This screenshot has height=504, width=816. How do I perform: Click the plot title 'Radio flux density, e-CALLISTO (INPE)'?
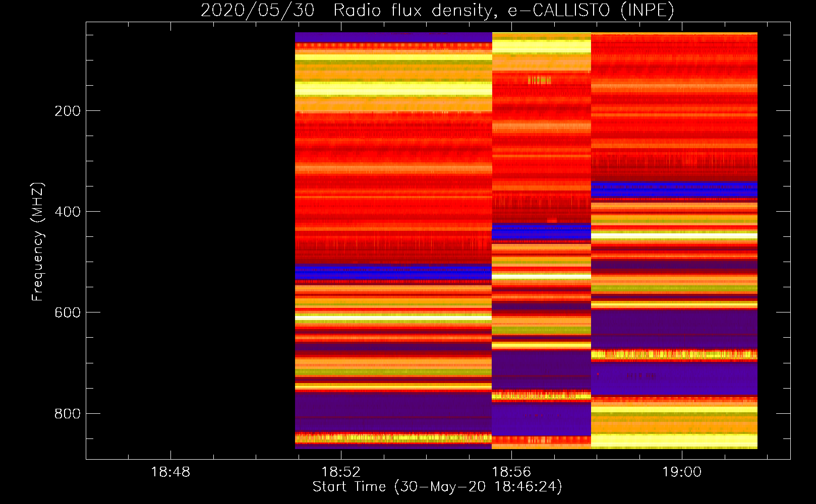coord(504,11)
